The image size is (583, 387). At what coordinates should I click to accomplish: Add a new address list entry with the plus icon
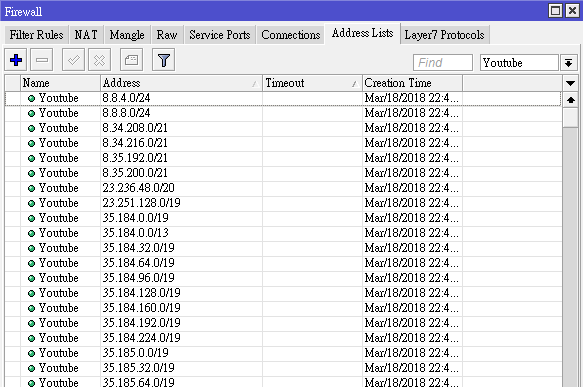[16, 60]
